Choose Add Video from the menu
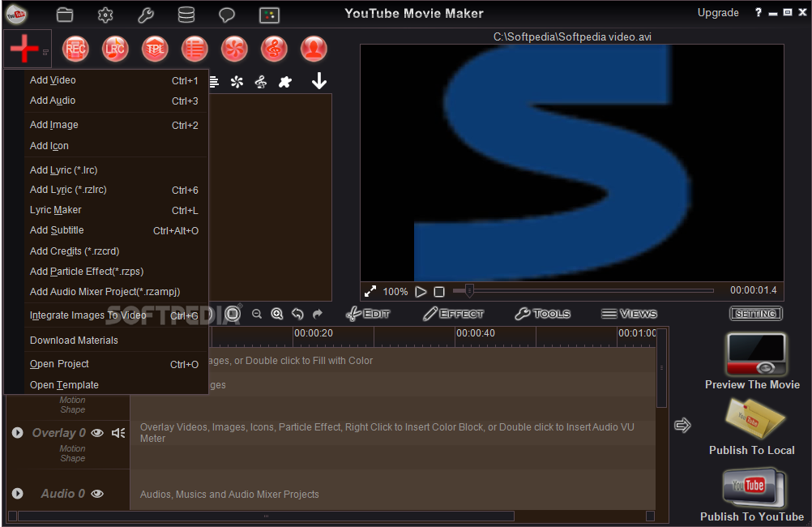 coord(116,80)
